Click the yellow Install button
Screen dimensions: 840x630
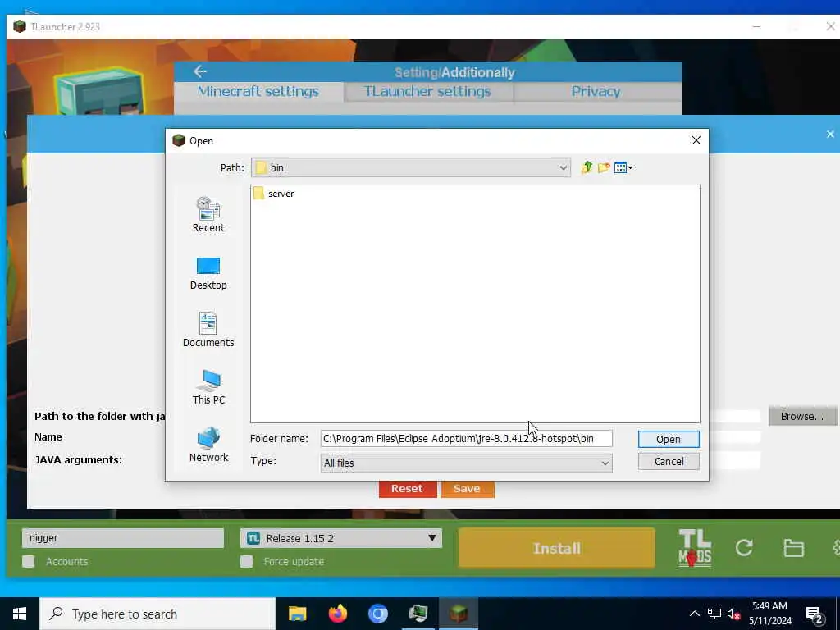(x=557, y=548)
